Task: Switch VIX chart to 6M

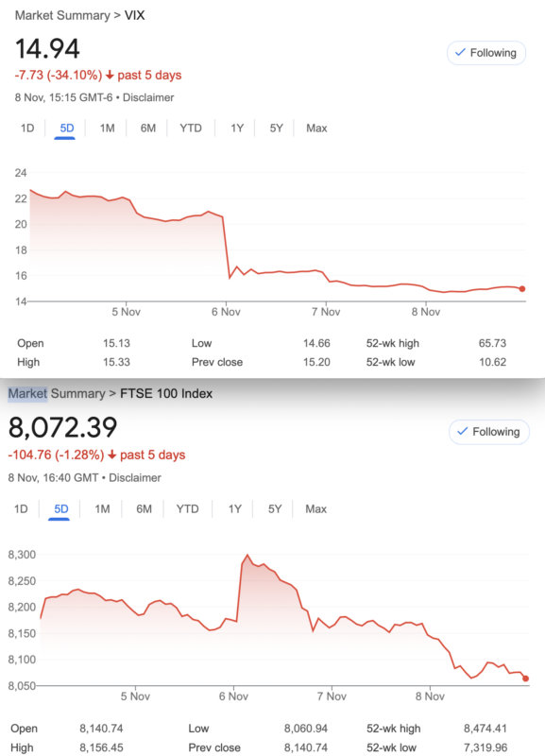Action: click(148, 129)
